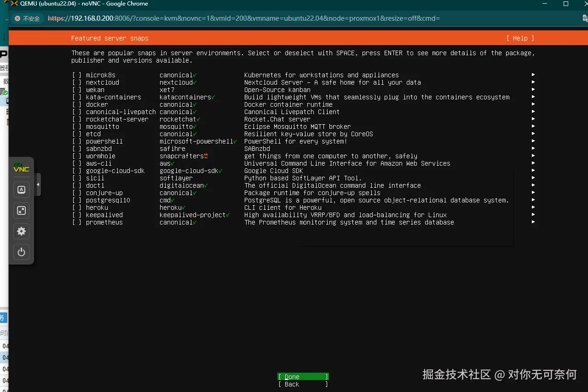The width and height of the screenshot is (588, 392).
Task: Click the 'softlayer' publisher name
Action: (176, 178)
